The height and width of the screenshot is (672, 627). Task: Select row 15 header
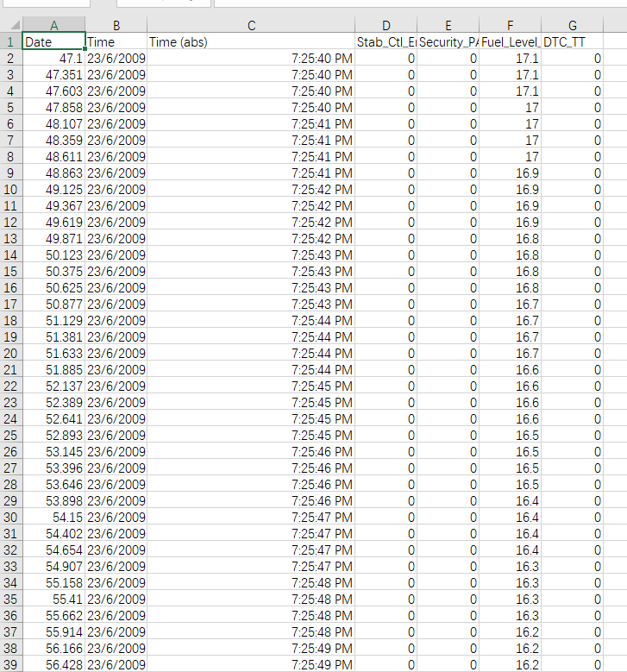pyautogui.click(x=10, y=271)
